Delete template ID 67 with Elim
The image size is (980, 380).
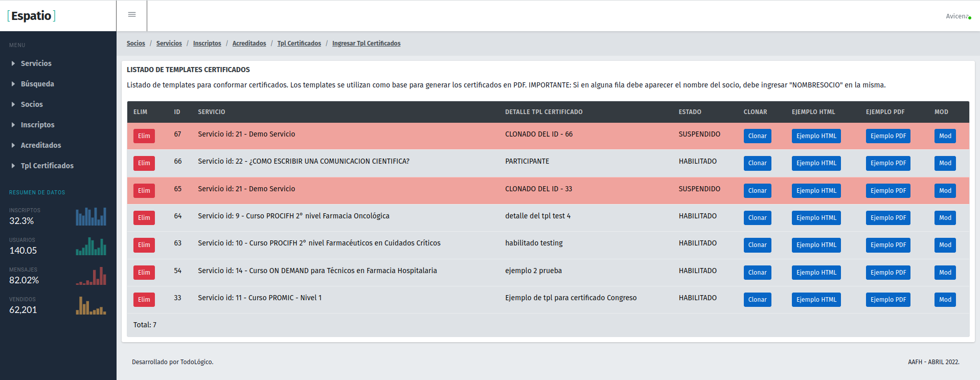point(144,136)
